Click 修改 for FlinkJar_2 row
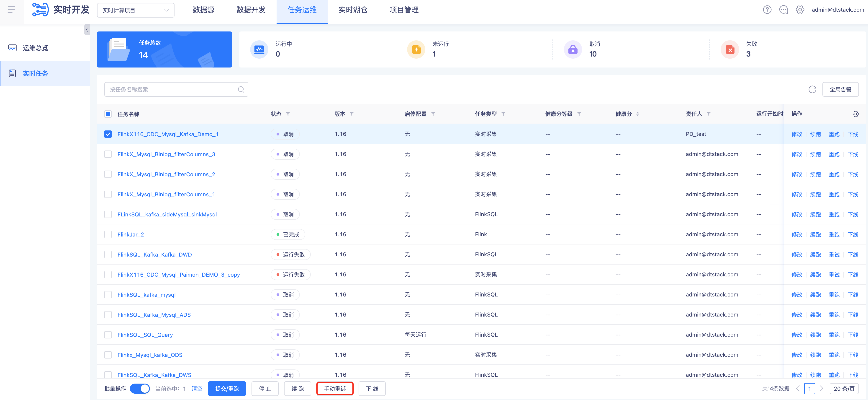868x400 pixels. pyautogui.click(x=797, y=234)
